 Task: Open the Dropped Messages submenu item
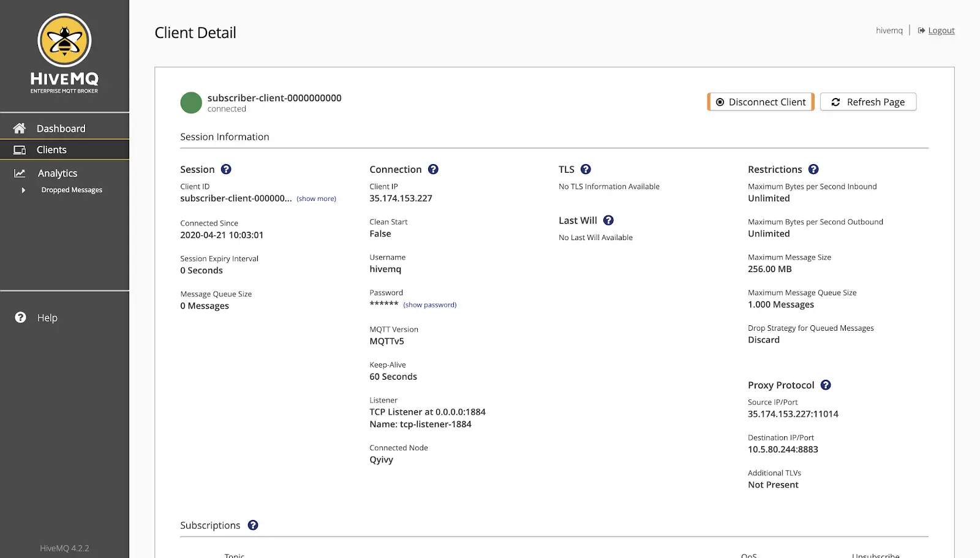coord(72,190)
